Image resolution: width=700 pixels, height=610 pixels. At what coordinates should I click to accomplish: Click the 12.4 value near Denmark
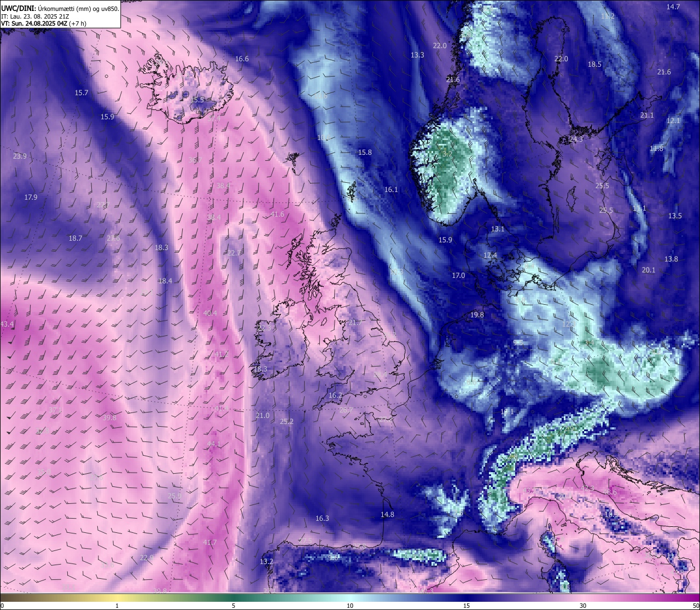coord(491,255)
